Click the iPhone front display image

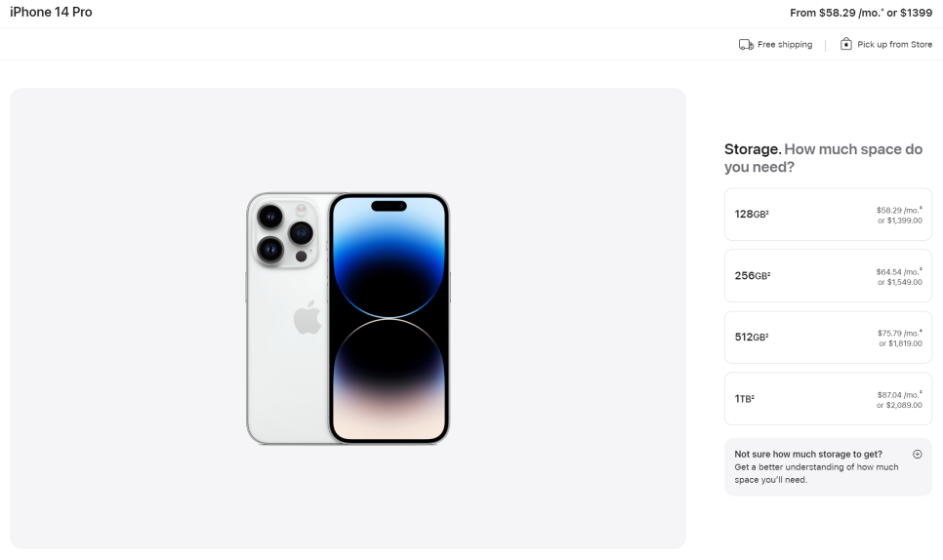point(389,318)
